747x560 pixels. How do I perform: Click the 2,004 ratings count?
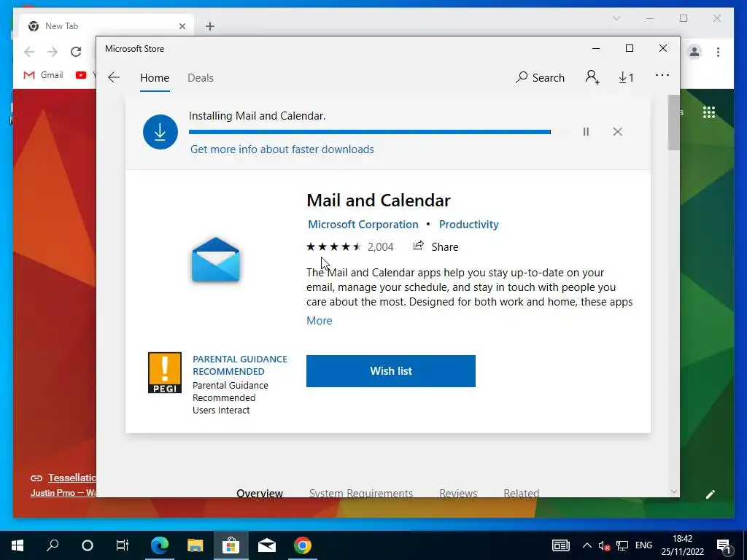click(380, 247)
